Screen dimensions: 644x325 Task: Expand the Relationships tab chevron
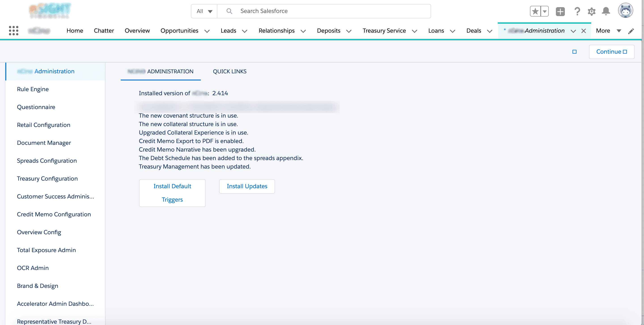point(303,31)
